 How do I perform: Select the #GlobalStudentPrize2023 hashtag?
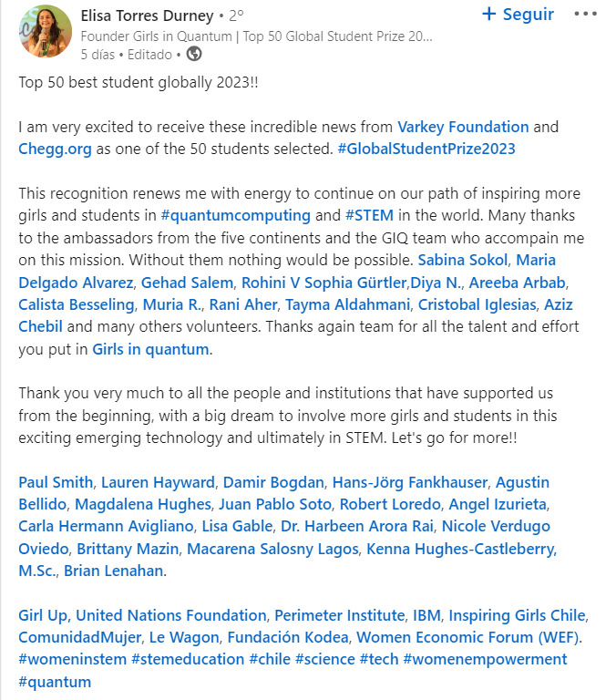point(426,149)
